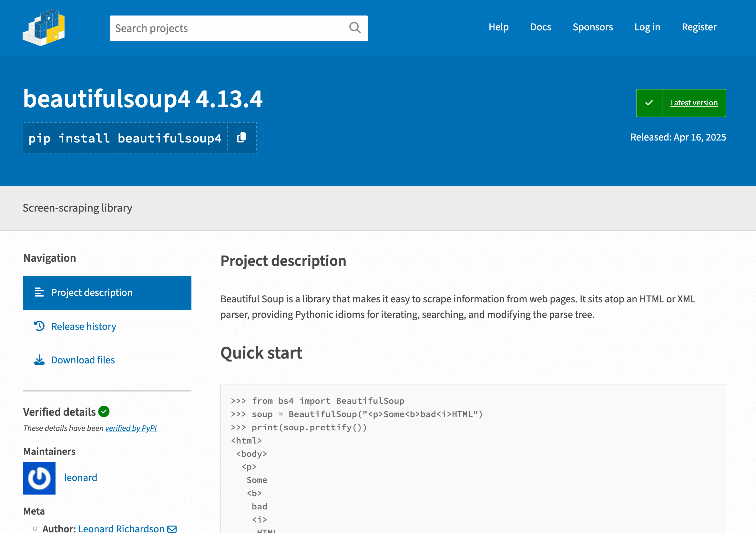Viewport: 756px width, 533px height.
Task: Follow the verified by PyPI link
Action: [x=131, y=428]
